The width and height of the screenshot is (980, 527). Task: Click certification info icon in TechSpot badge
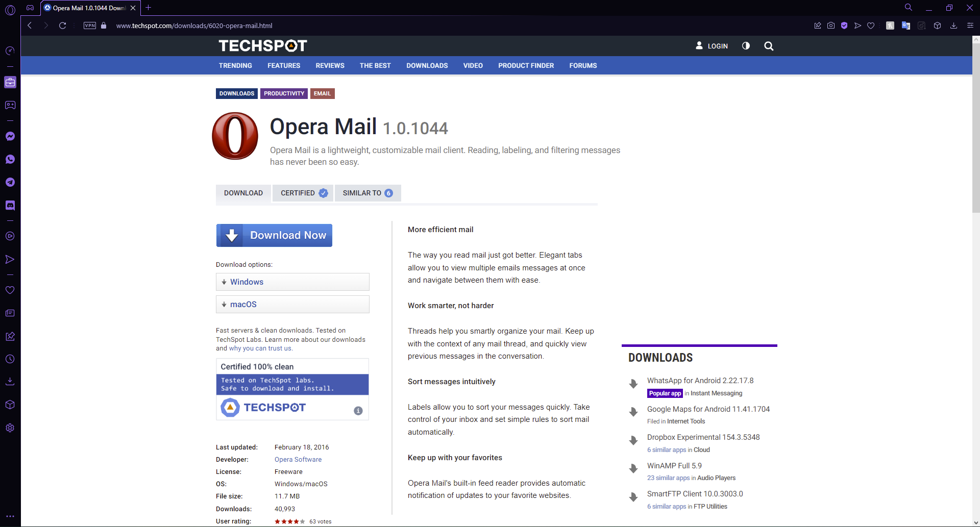click(x=358, y=411)
